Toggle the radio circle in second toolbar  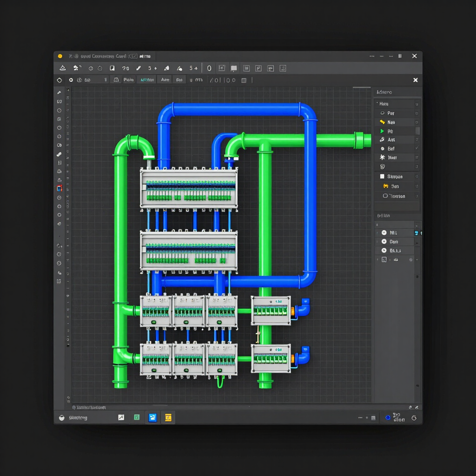(71, 80)
